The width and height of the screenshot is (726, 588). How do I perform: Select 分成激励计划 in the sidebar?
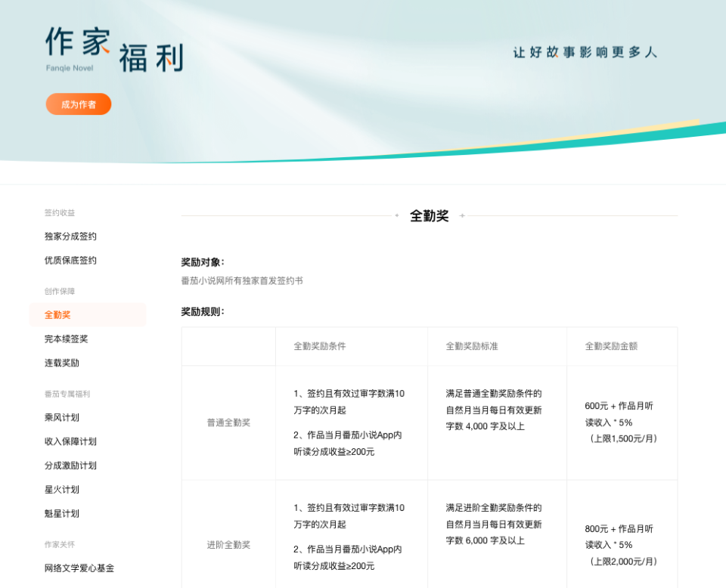(72, 466)
